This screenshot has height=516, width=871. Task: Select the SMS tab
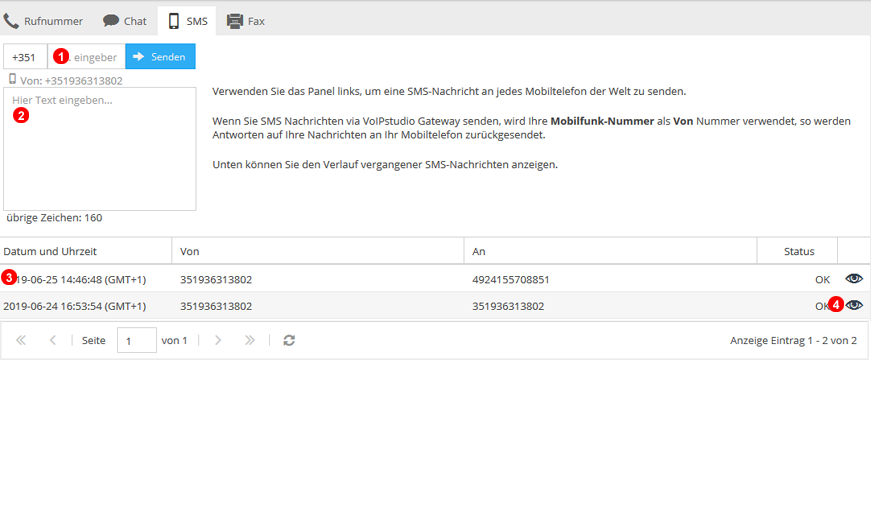tap(187, 21)
